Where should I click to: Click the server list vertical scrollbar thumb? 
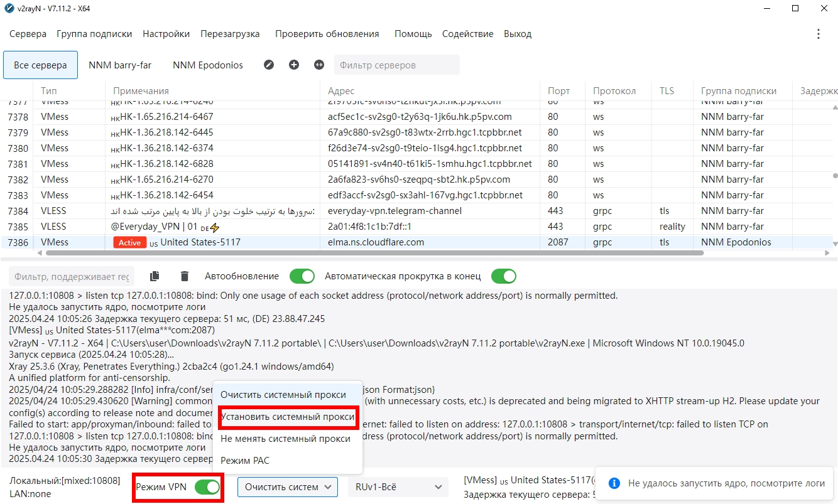(x=835, y=176)
